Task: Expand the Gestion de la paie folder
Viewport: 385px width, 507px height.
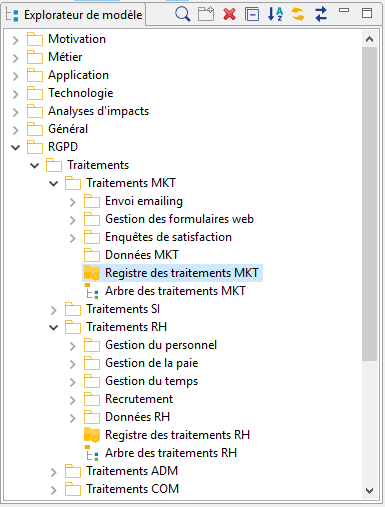Action: coord(73,364)
